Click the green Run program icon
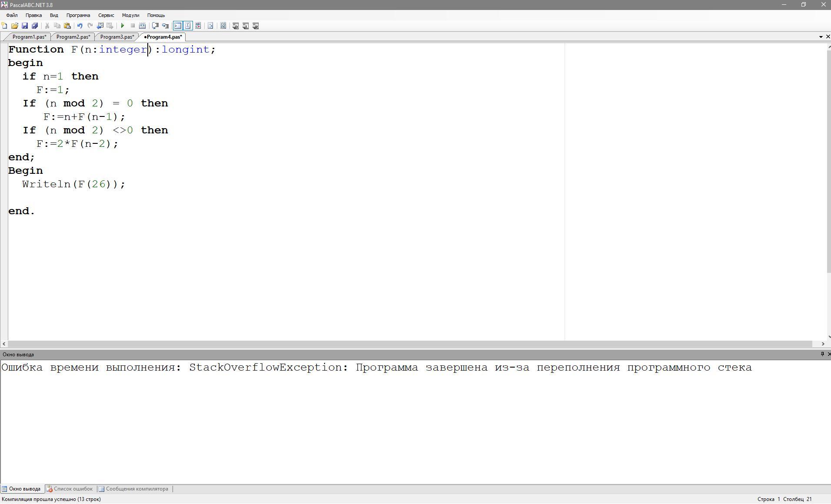 [123, 26]
